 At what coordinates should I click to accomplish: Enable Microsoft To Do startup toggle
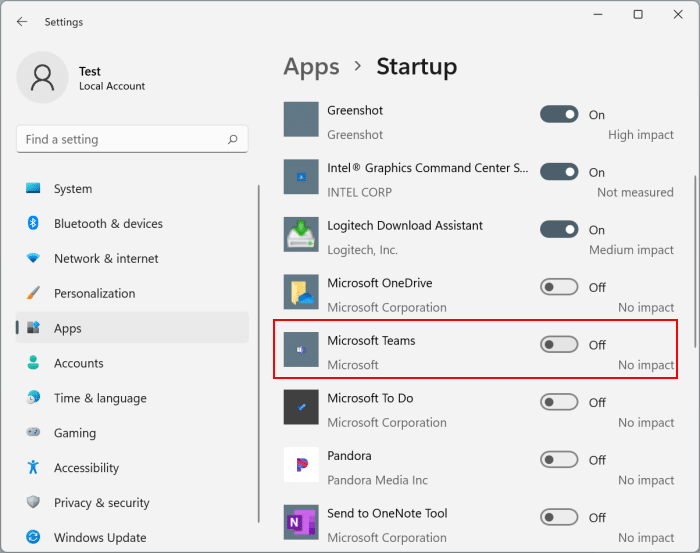[559, 402]
